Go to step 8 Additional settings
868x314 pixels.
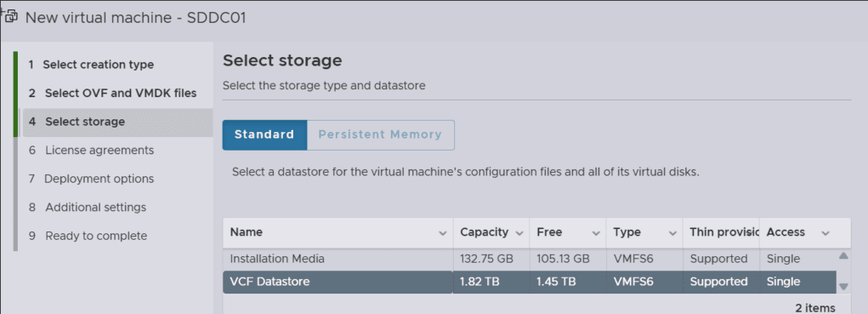click(x=88, y=207)
